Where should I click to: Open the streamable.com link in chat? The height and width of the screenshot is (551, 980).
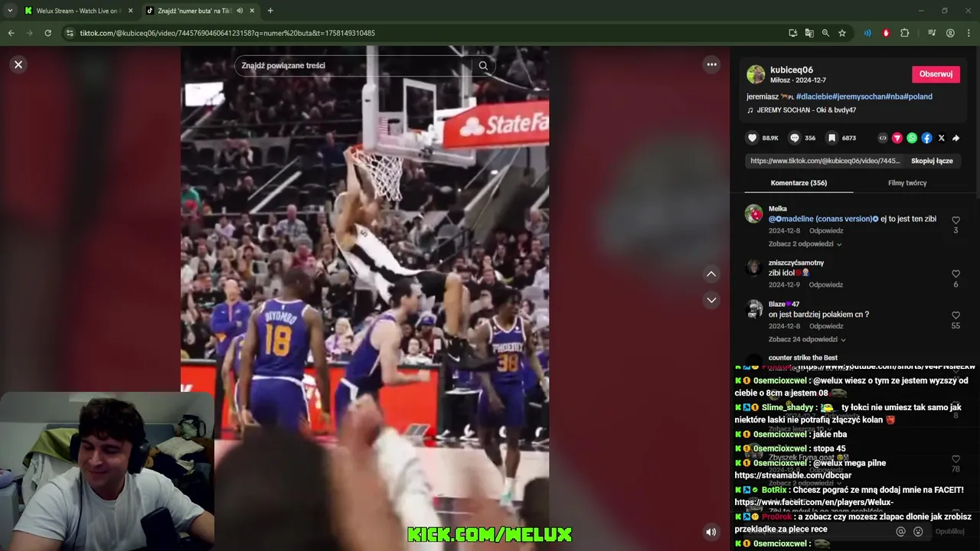(792, 475)
